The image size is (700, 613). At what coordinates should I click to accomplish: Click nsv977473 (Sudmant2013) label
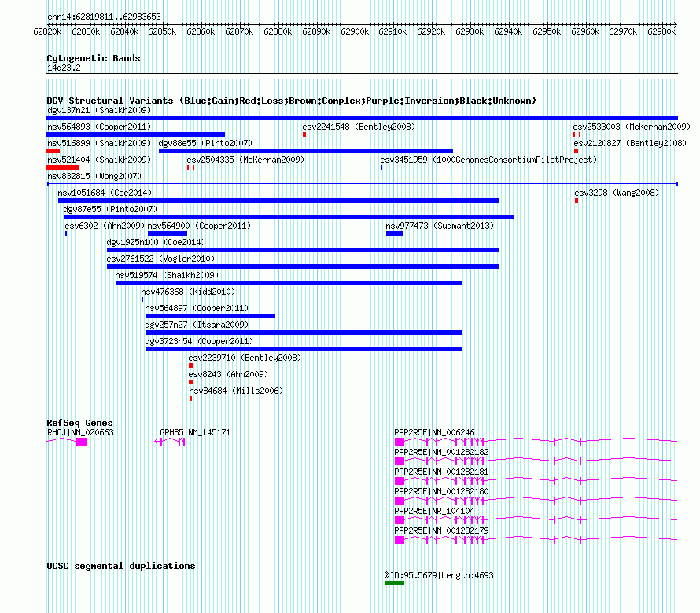[x=440, y=226]
